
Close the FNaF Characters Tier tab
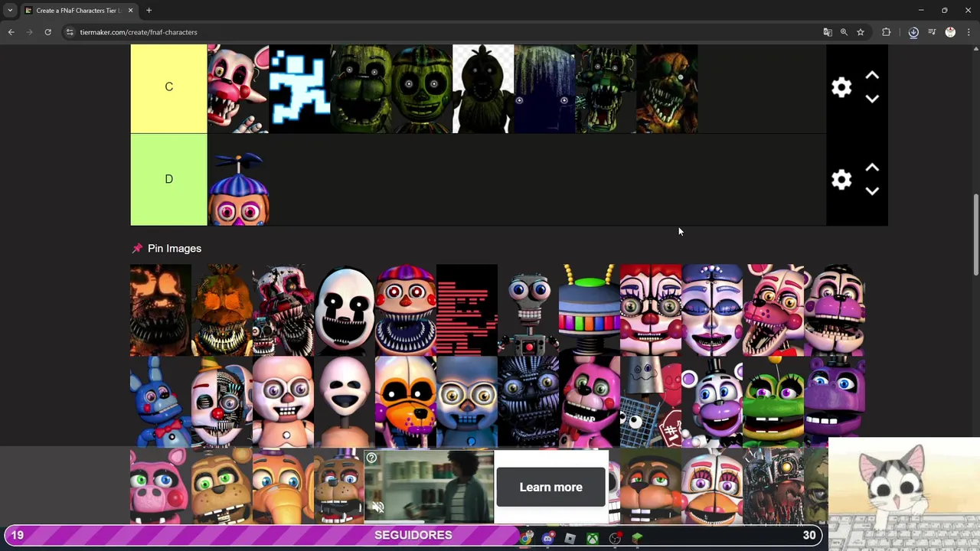tap(130, 11)
